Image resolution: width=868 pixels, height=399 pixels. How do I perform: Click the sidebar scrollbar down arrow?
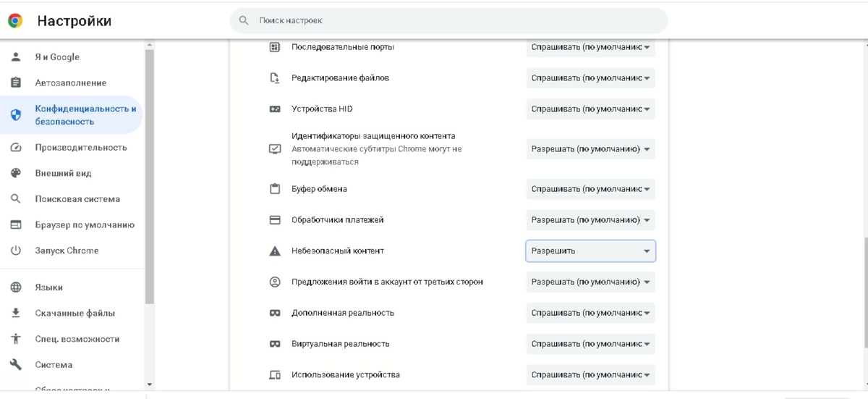(150, 385)
